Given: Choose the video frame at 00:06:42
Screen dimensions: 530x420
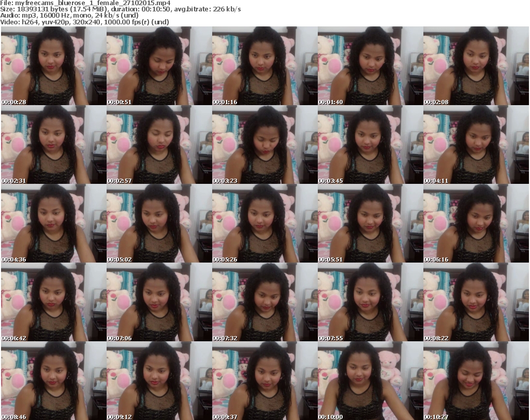Looking at the screenshot, I should [x=53, y=302].
